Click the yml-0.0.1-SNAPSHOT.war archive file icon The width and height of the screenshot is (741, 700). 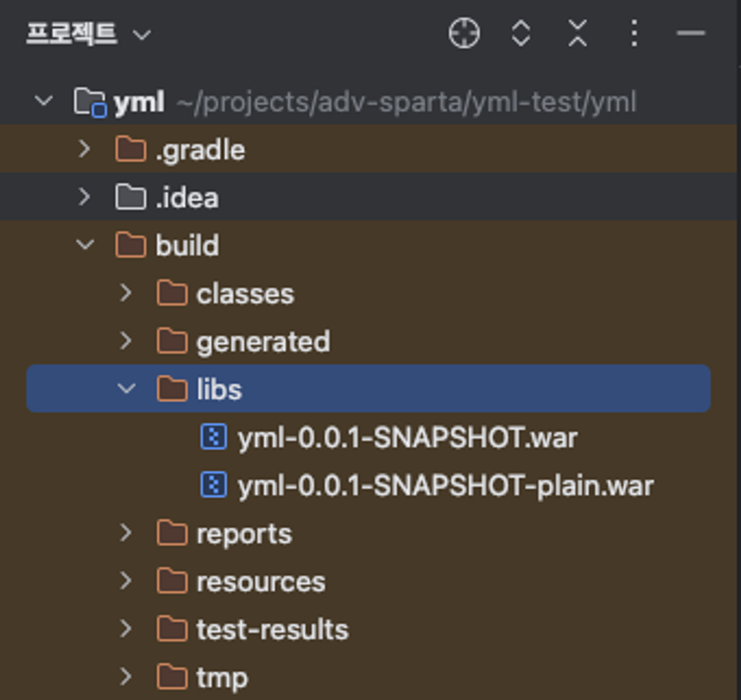[x=214, y=436]
